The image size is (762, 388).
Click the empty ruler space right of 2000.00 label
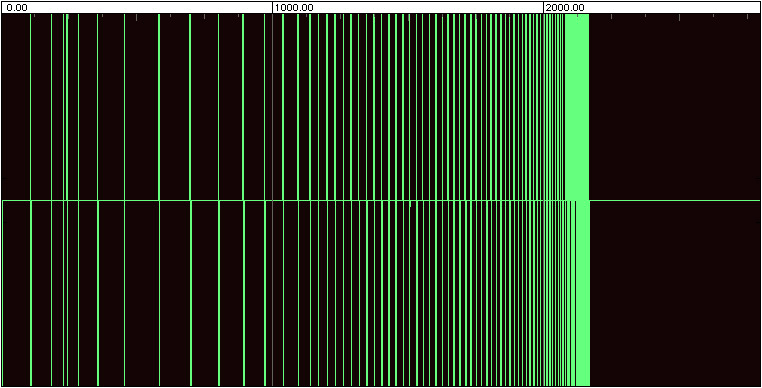click(672, 8)
